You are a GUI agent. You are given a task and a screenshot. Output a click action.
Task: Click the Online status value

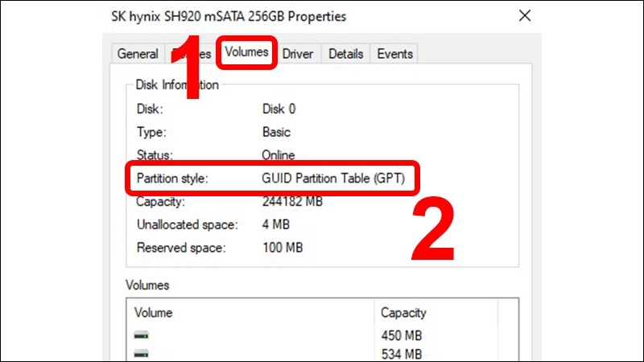point(279,154)
